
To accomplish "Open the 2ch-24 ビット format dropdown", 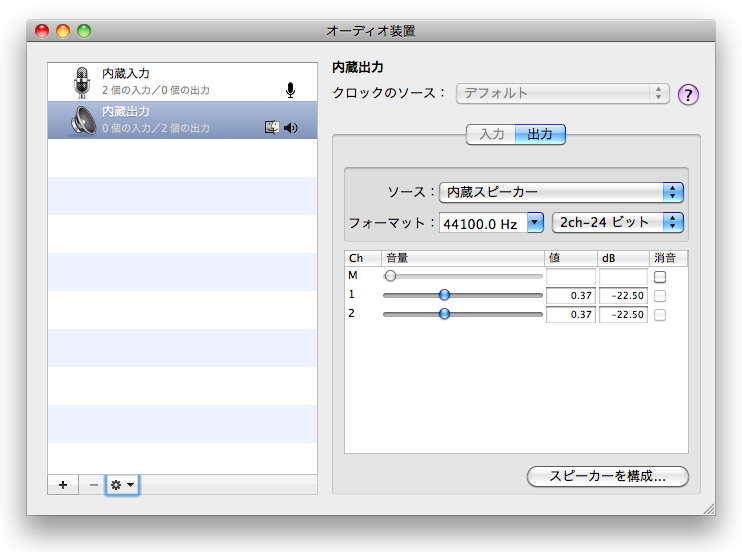I will tap(618, 222).
